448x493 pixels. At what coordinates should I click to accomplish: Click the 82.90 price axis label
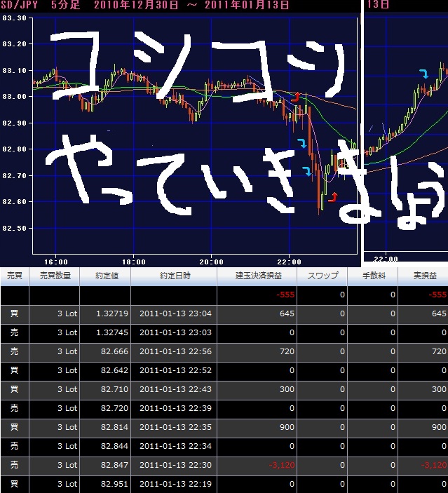pyautogui.click(x=15, y=123)
